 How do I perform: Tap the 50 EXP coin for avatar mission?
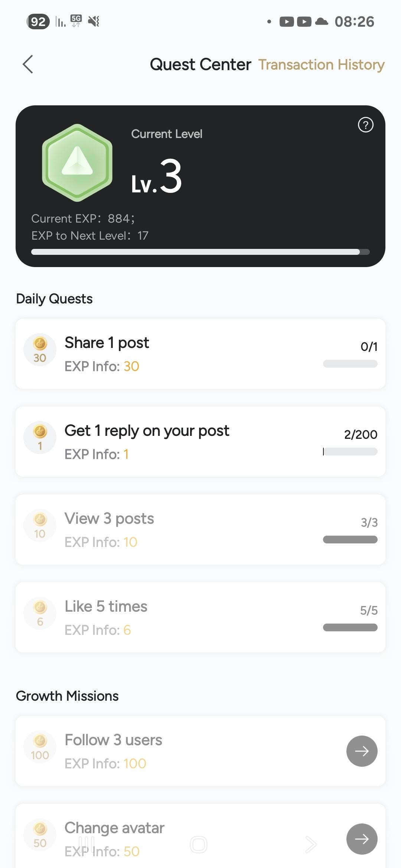[x=40, y=835]
